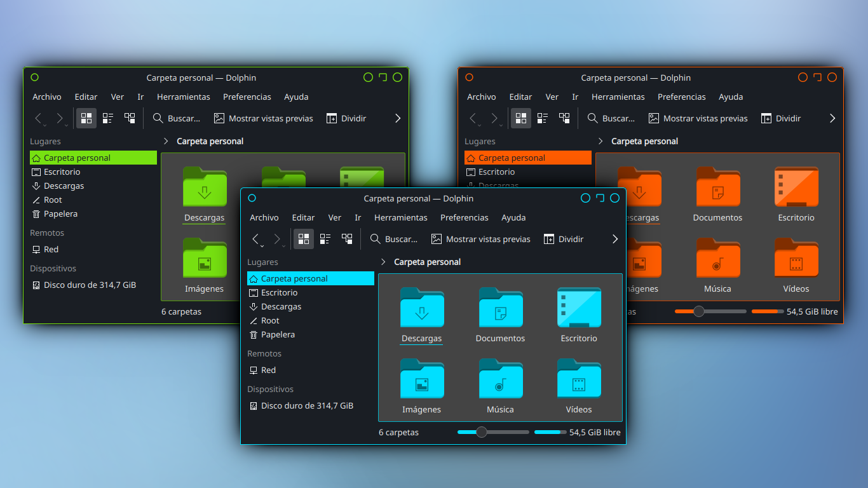Open Editar menu in cyan window
Image resolution: width=868 pixels, height=488 pixels.
(x=303, y=217)
